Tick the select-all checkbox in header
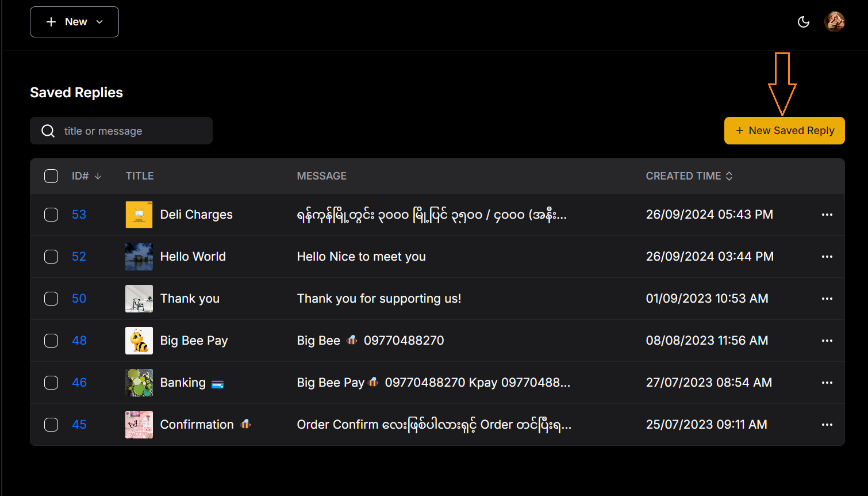The height and width of the screenshot is (496, 868). pos(51,176)
